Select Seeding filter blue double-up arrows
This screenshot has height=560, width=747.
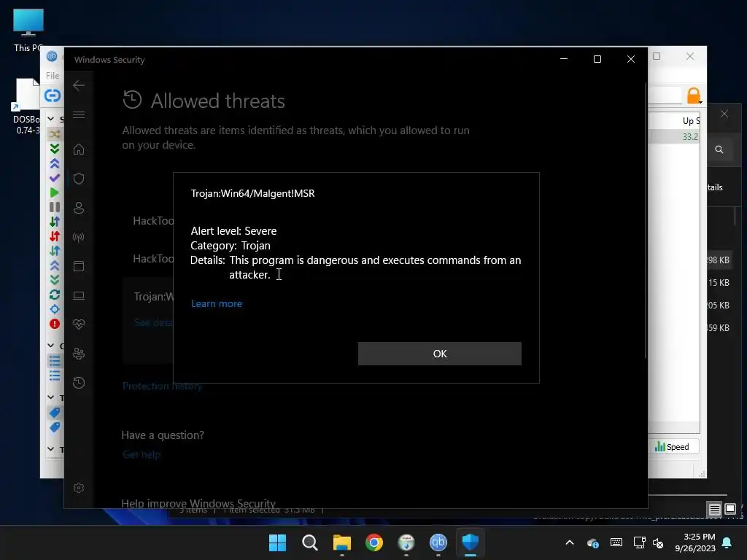[55, 163]
